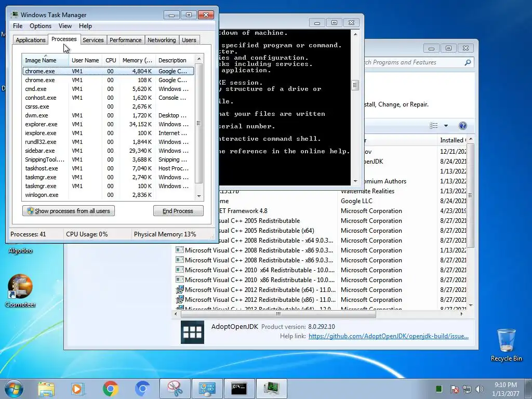The width and height of the screenshot is (532, 399).
Task: Select the winlogon.exe process row
Action: click(x=108, y=195)
